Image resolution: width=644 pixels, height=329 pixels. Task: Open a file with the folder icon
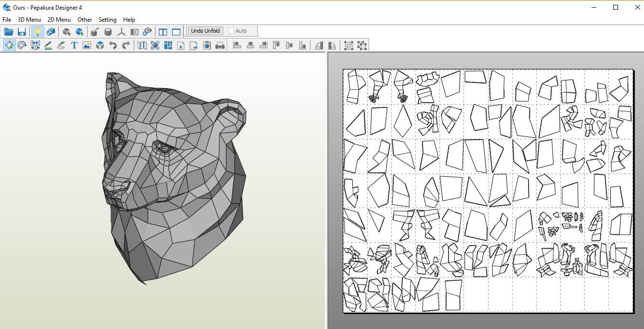coord(9,32)
